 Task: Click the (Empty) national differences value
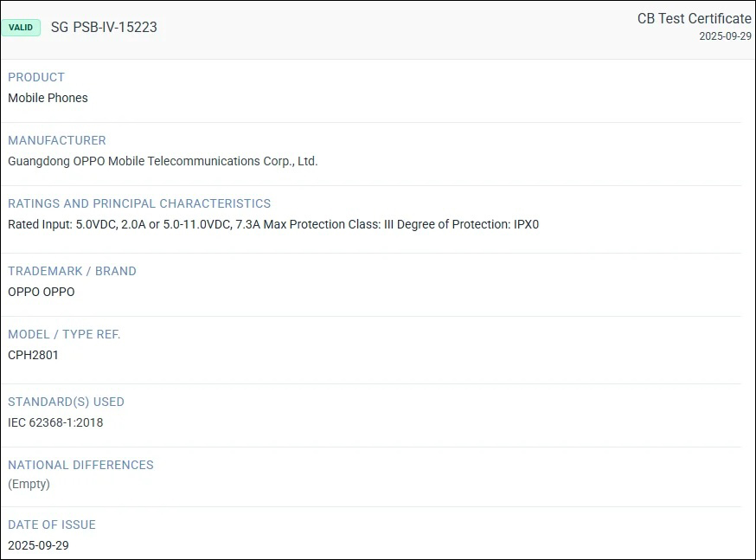(29, 484)
